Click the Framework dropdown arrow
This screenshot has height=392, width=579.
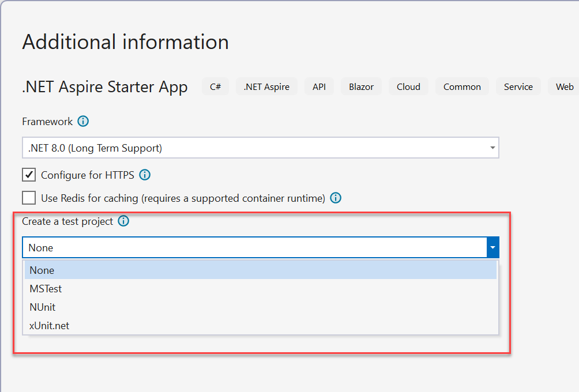pyautogui.click(x=492, y=148)
